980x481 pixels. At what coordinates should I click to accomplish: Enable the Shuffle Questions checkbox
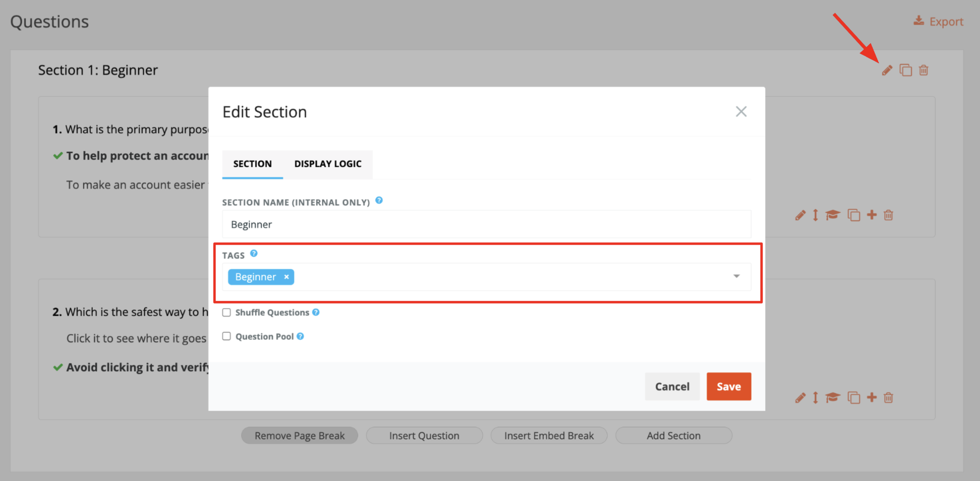pyautogui.click(x=227, y=312)
